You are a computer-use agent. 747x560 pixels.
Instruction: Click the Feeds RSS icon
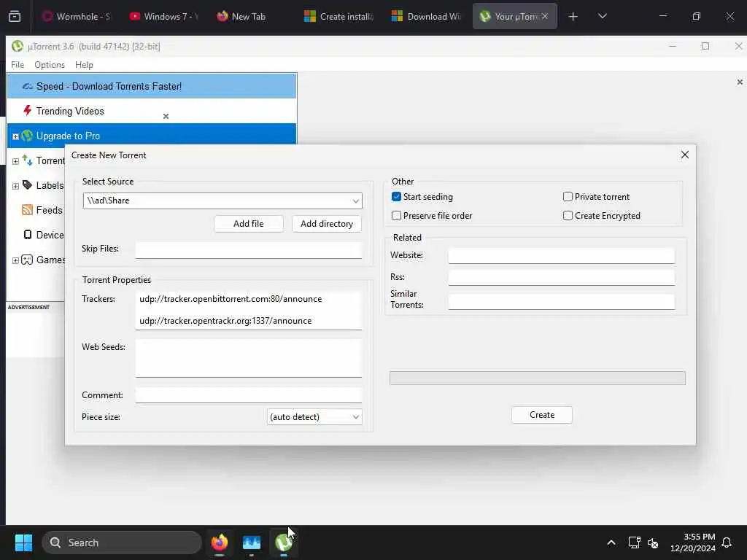click(27, 210)
